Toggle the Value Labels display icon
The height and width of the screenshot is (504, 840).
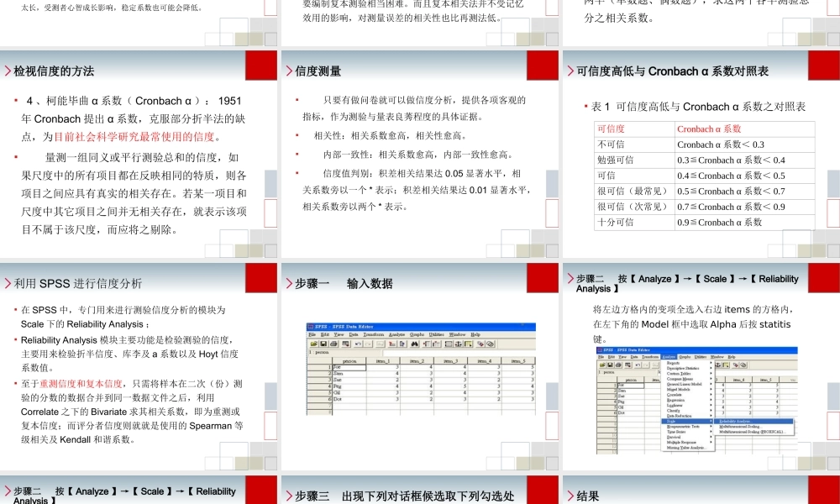pyautogui.click(x=480, y=344)
